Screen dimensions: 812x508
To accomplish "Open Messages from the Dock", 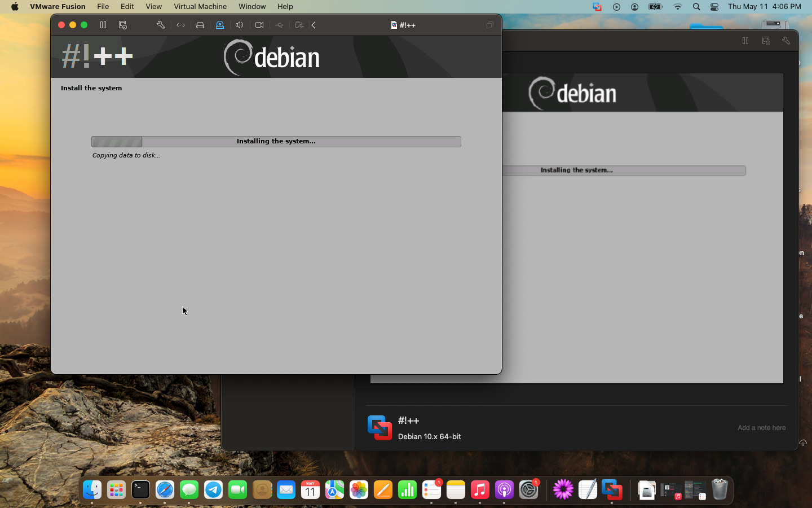I will (x=189, y=490).
